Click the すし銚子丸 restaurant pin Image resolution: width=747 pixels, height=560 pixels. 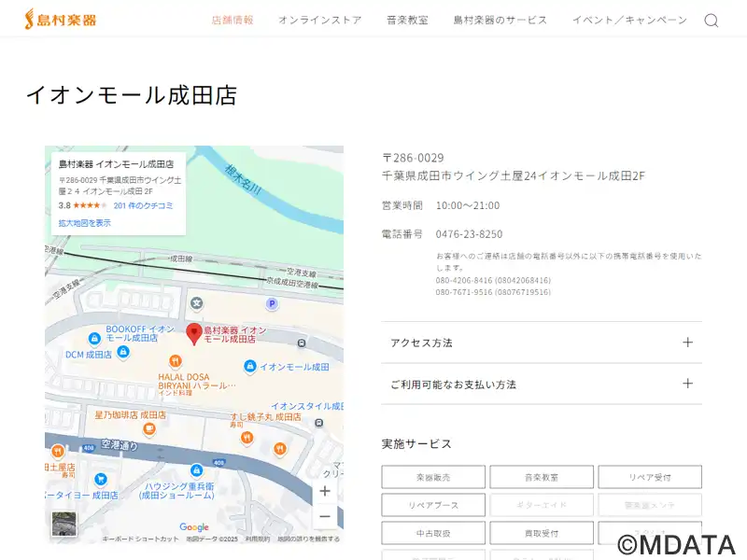tap(247, 437)
